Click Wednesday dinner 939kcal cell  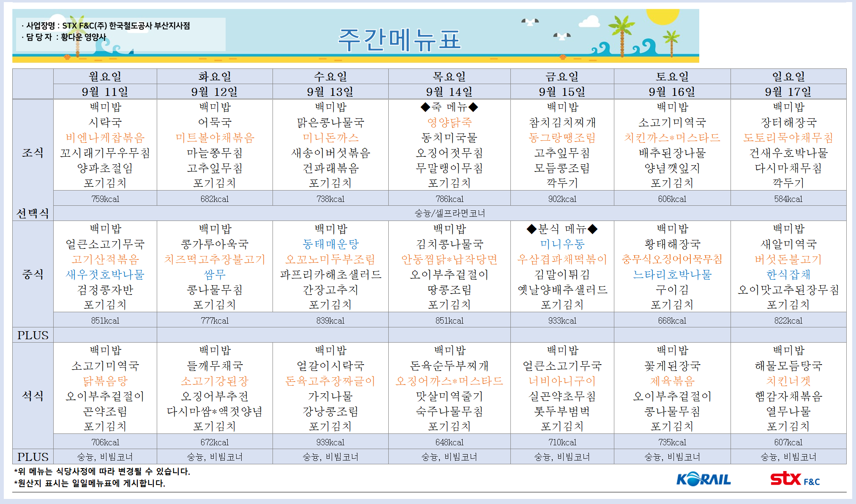click(x=330, y=442)
